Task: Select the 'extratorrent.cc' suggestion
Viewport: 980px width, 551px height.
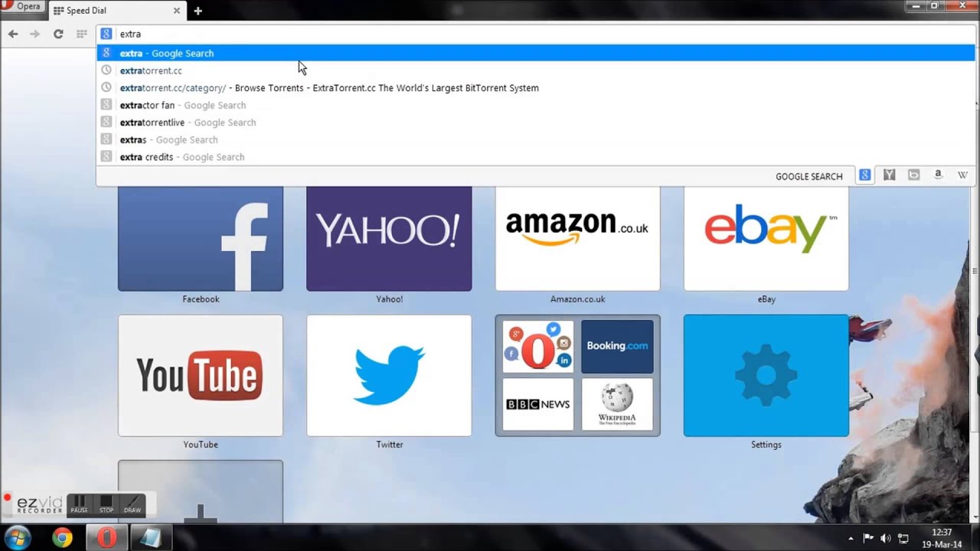Action: click(x=536, y=70)
